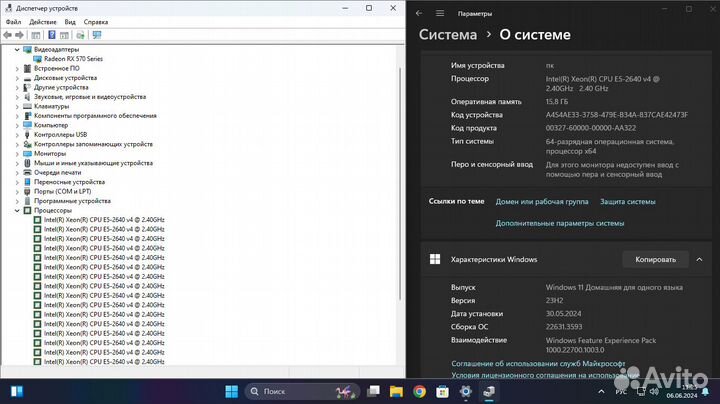Image resolution: width=720 pixels, height=404 pixels.
Task: Click the Show/Hide console tree toolbar icon
Action: [x=36, y=35]
